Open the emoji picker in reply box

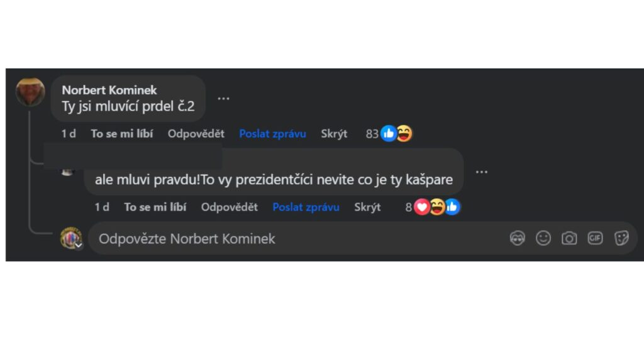[543, 239]
